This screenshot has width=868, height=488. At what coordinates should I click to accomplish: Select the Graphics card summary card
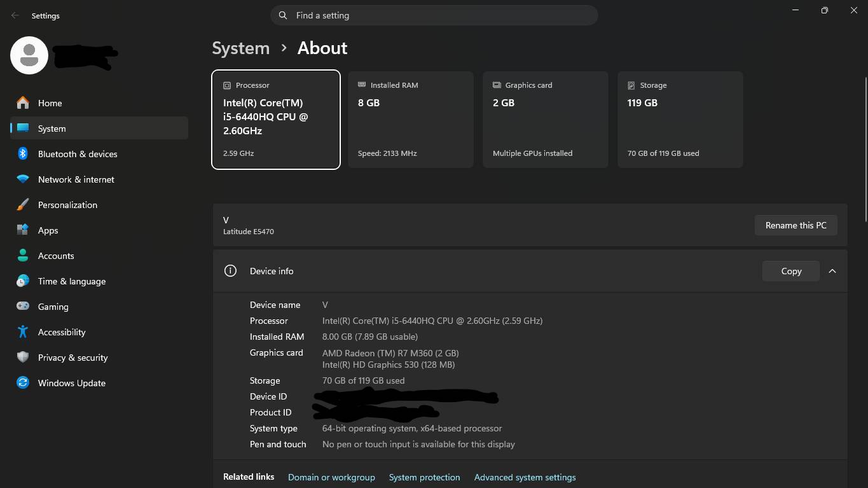[546, 120]
